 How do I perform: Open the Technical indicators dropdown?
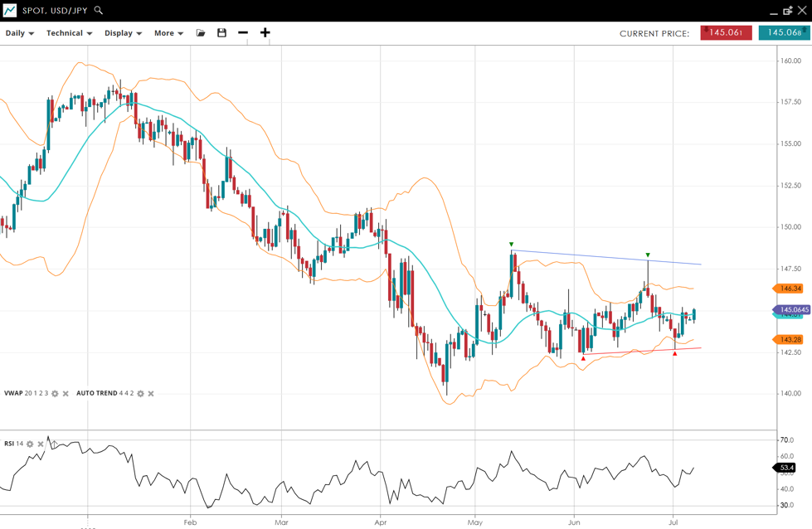pyautogui.click(x=69, y=33)
